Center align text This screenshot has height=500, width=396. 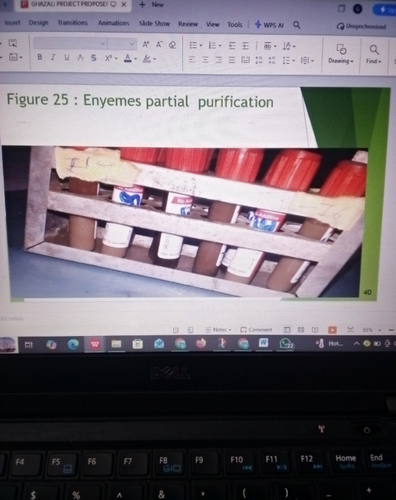205,60
